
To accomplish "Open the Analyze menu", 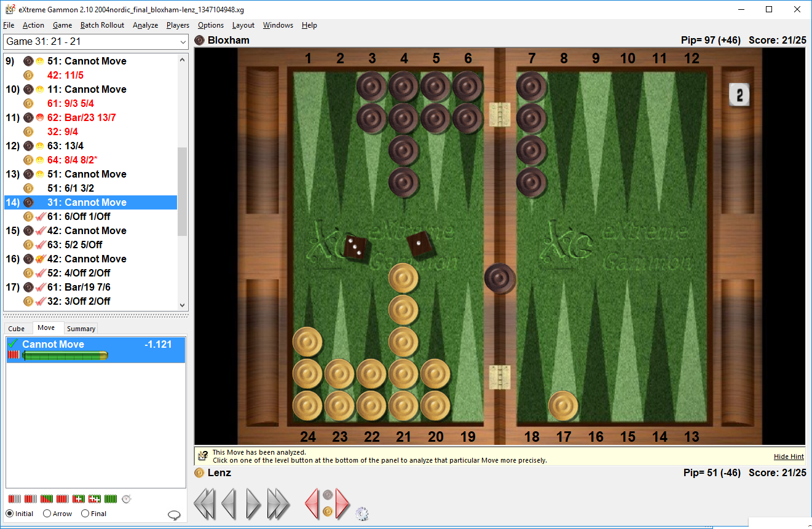I will 145,25.
